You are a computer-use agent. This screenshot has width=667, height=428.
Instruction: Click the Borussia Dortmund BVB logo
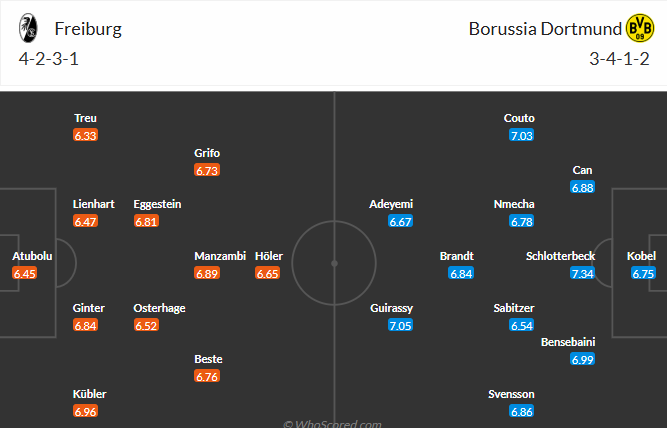click(x=637, y=28)
